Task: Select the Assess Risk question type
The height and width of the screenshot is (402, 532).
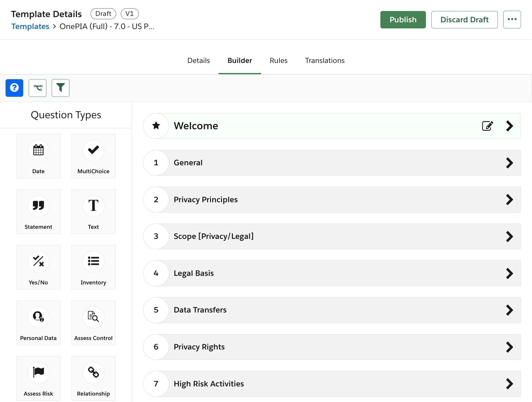Action: tap(38, 378)
